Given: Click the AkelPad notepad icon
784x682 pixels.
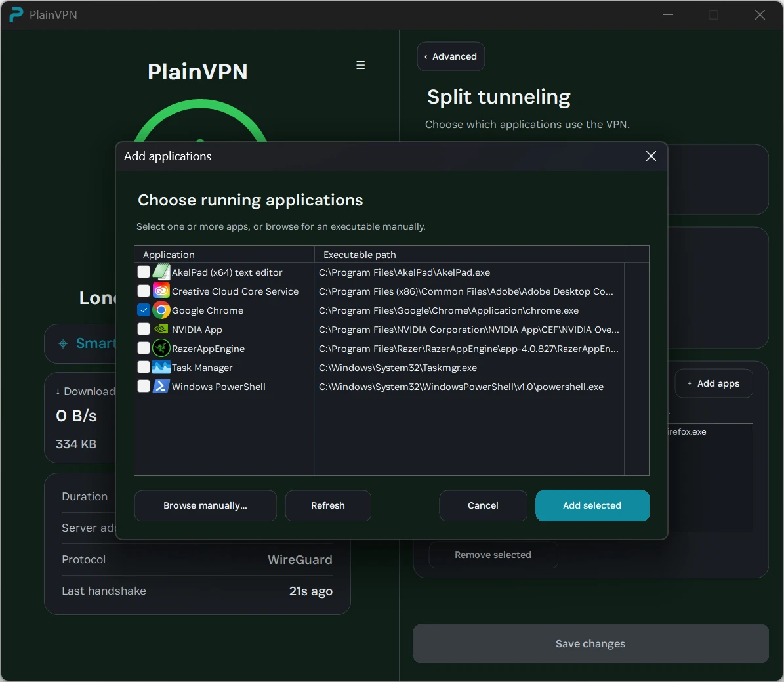Looking at the screenshot, I should click(161, 272).
